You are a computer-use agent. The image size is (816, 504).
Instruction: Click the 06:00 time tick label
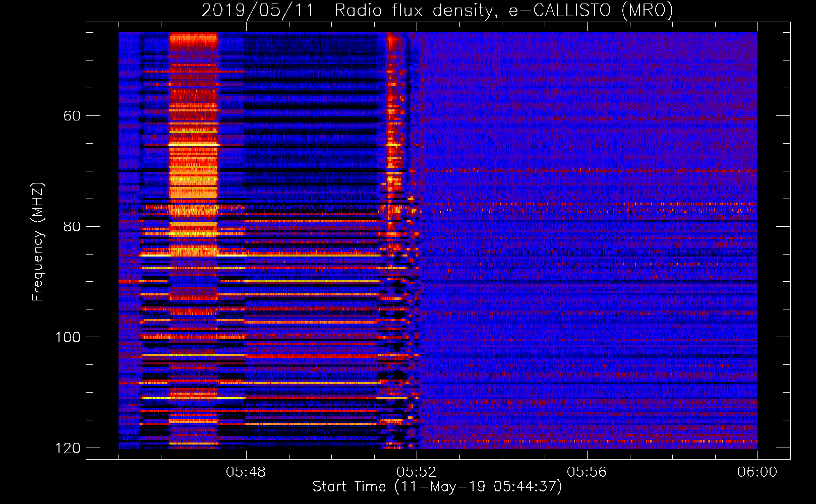click(757, 472)
